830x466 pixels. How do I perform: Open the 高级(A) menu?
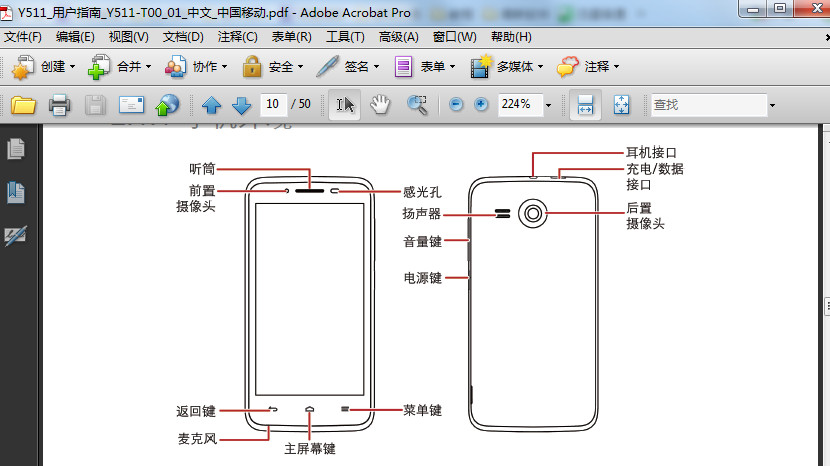[x=398, y=37]
